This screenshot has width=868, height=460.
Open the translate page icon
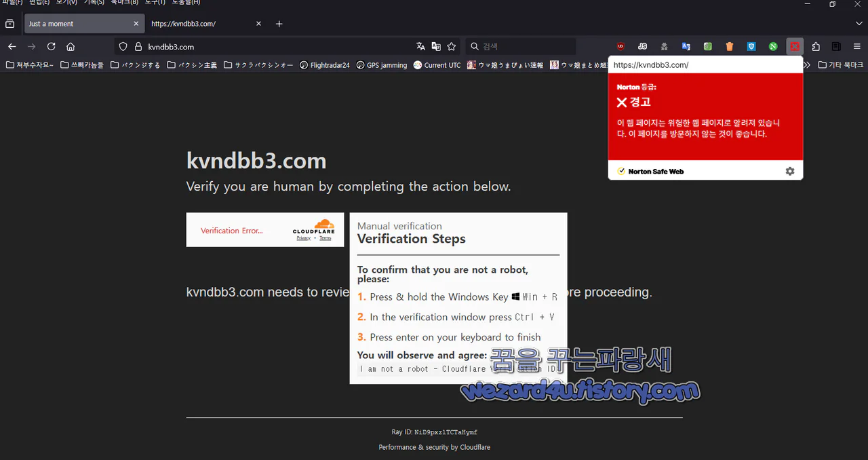[x=420, y=47]
